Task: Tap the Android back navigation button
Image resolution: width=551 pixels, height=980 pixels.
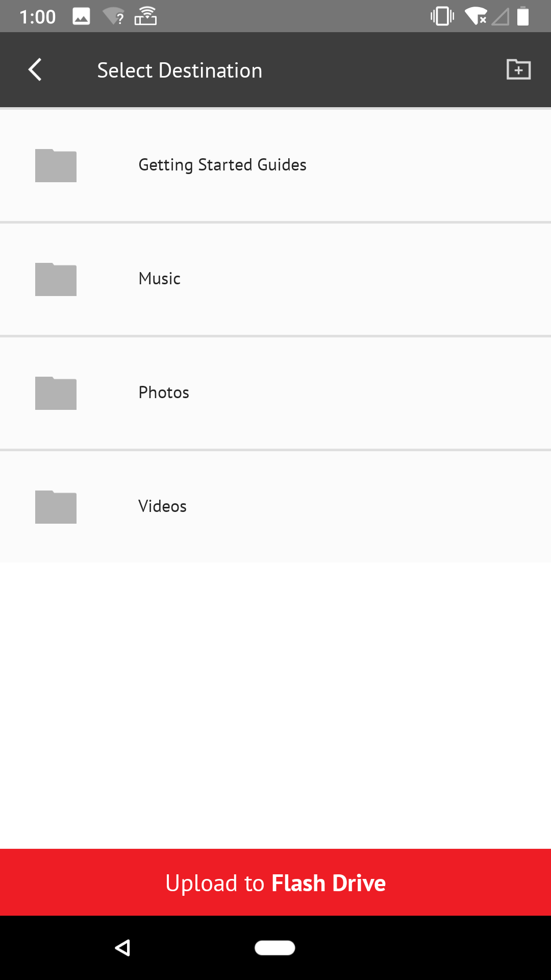Action: point(122,948)
